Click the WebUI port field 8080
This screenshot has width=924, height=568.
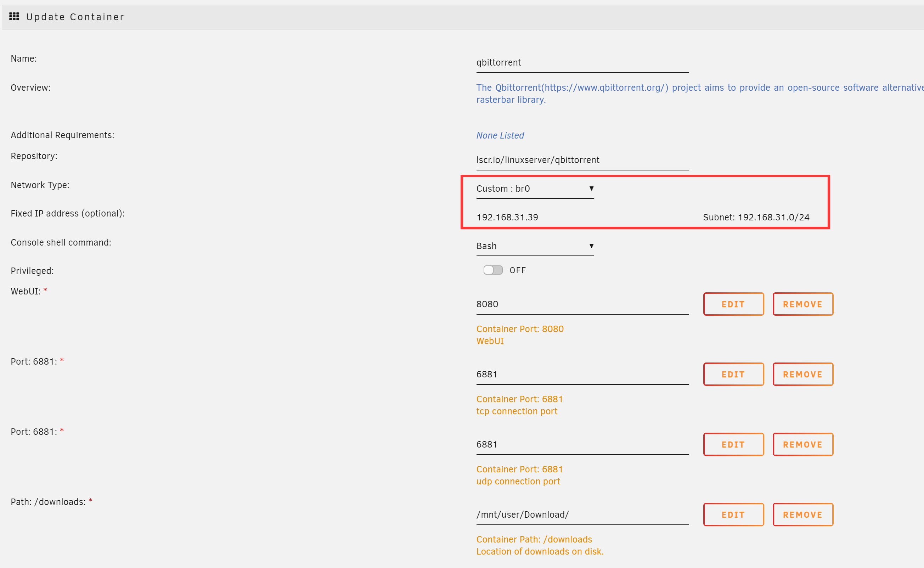582,304
